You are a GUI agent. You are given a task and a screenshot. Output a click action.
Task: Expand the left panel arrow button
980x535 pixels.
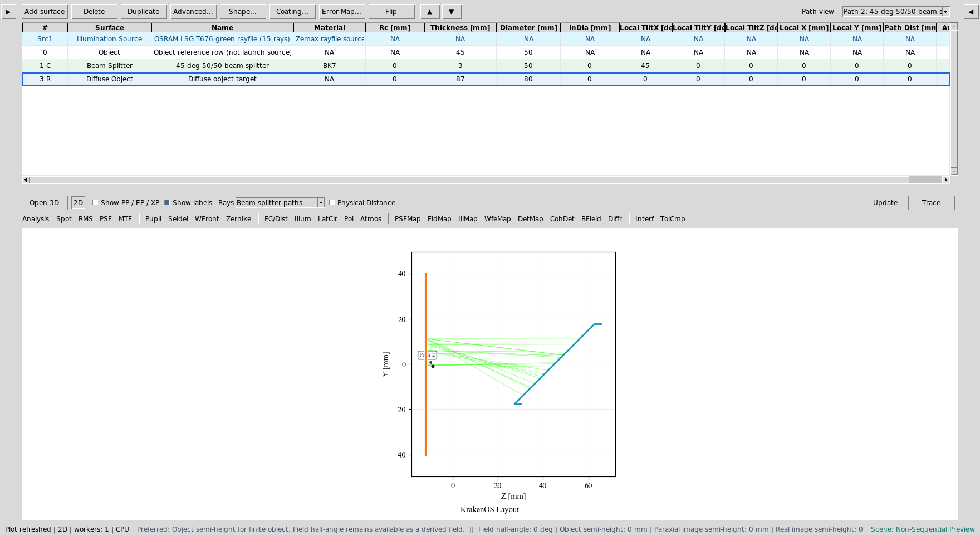point(8,12)
